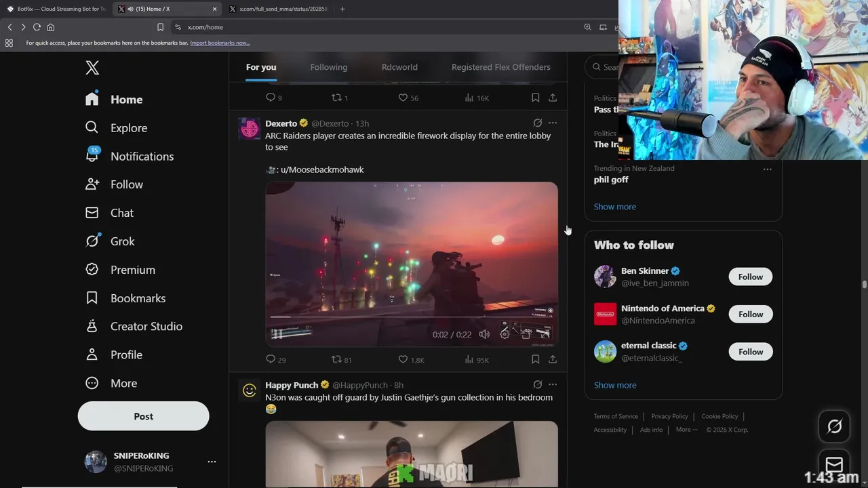Follow Ben Skinner
Viewport: 868px width, 488px height.
(751, 277)
